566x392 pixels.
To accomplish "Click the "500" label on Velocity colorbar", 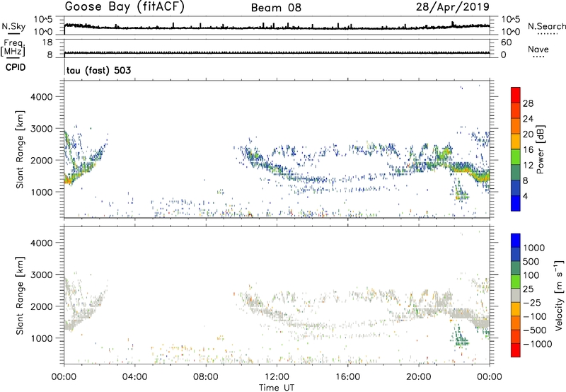I will click(x=531, y=261).
